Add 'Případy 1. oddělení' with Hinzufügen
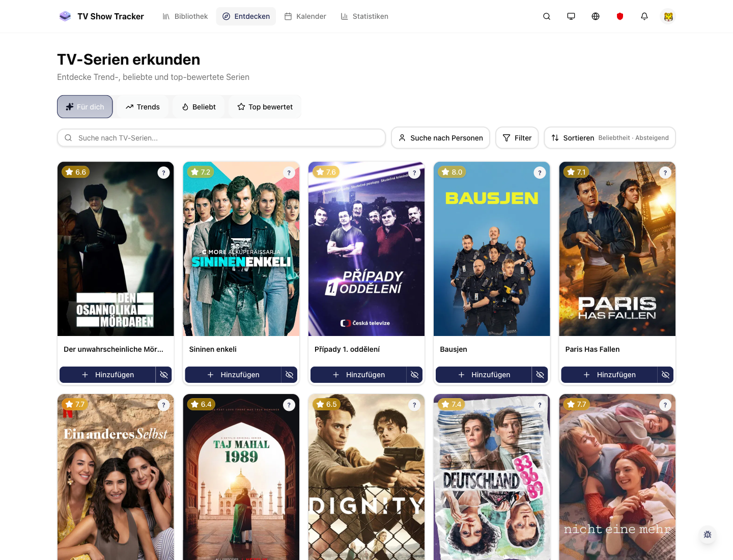Image resolution: width=733 pixels, height=560 pixels. point(358,375)
